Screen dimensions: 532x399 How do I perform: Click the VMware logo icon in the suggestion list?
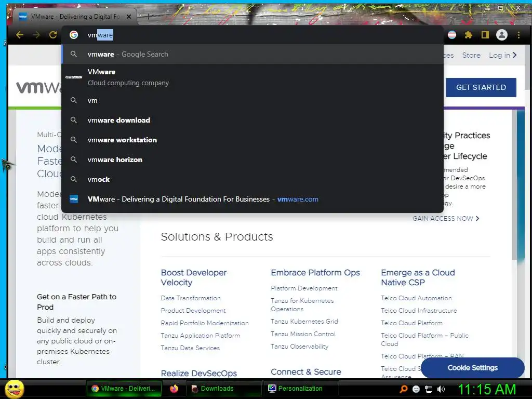tap(74, 77)
